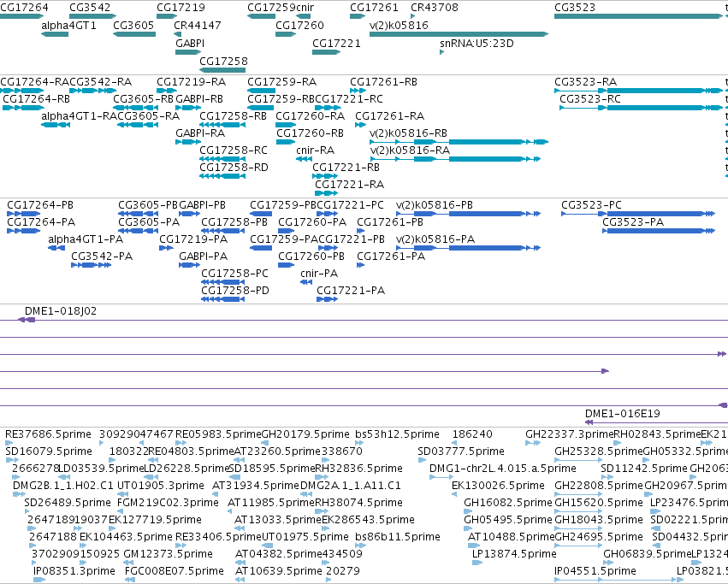Select the cnir-PA protein label
Screen dimensions: 728x584
click(x=319, y=274)
